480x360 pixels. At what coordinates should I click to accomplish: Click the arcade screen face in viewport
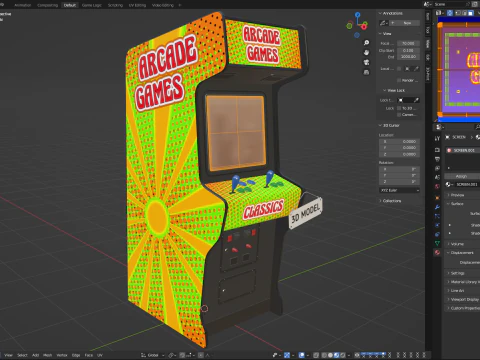[x=236, y=132]
